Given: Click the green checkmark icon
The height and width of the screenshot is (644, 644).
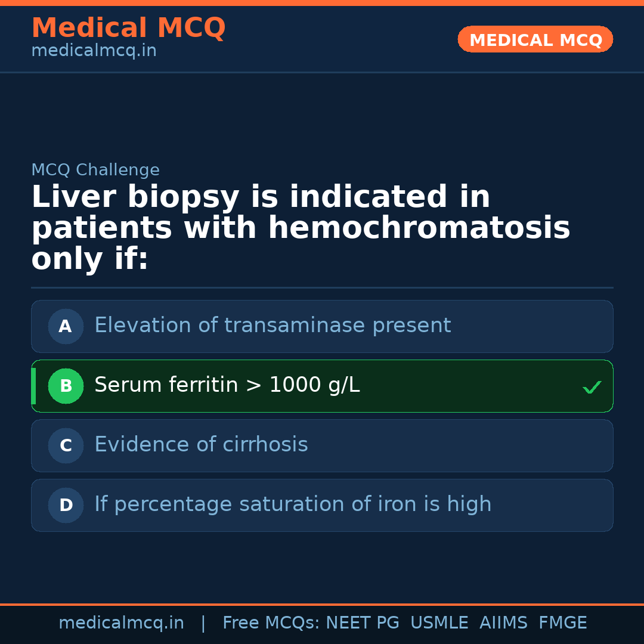Looking at the screenshot, I should click(x=592, y=388).
